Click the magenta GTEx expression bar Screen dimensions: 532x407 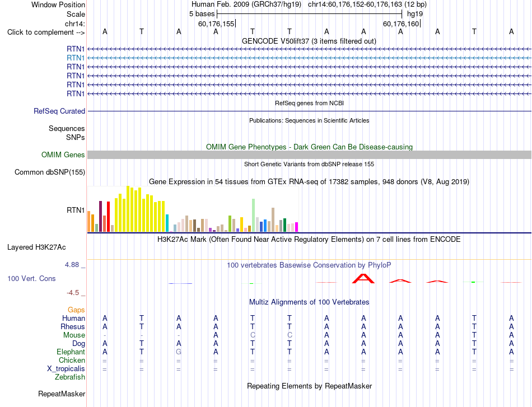tap(297, 227)
